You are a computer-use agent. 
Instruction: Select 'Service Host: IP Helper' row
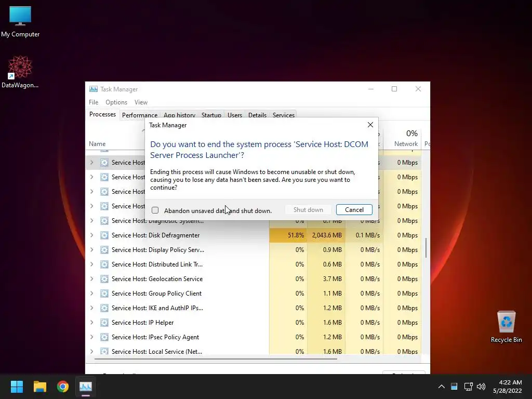(254, 322)
